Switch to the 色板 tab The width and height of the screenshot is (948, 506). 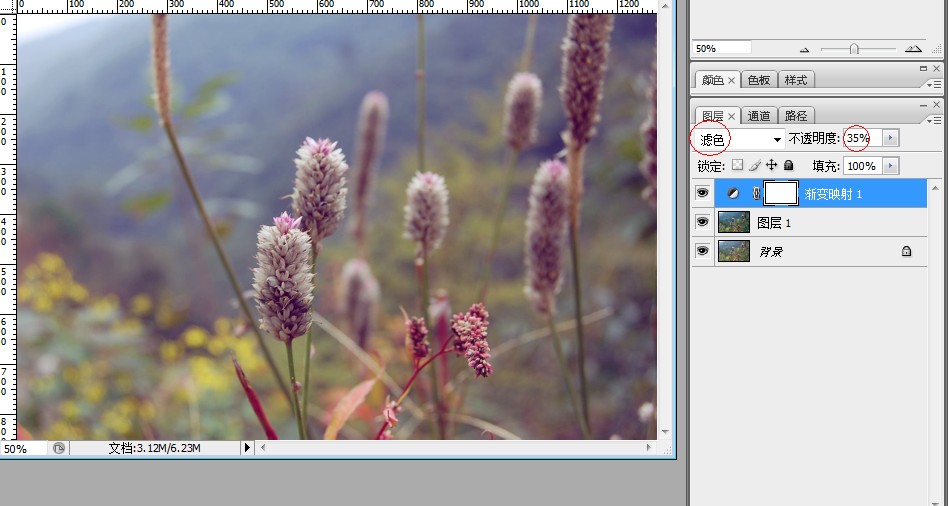760,80
